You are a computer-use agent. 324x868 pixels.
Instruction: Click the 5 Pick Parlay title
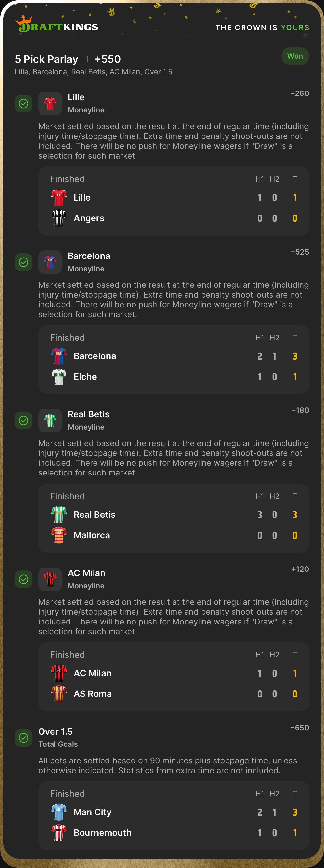tap(46, 59)
